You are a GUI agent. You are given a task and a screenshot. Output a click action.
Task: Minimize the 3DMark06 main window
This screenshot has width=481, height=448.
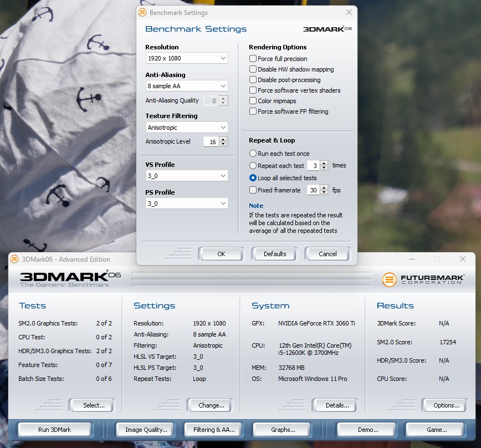pos(412,259)
